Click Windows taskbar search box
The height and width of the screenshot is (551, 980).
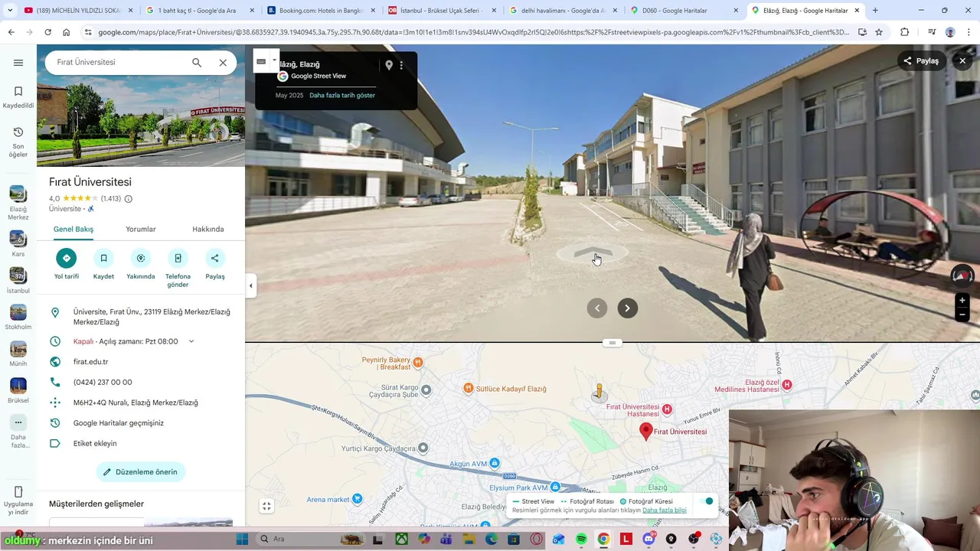coord(310,539)
